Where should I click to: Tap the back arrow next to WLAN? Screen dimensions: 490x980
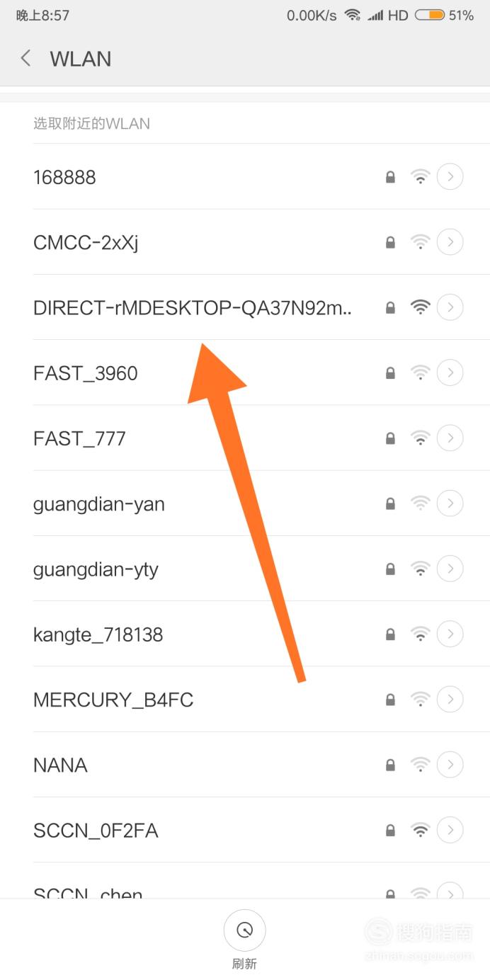coord(26,58)
